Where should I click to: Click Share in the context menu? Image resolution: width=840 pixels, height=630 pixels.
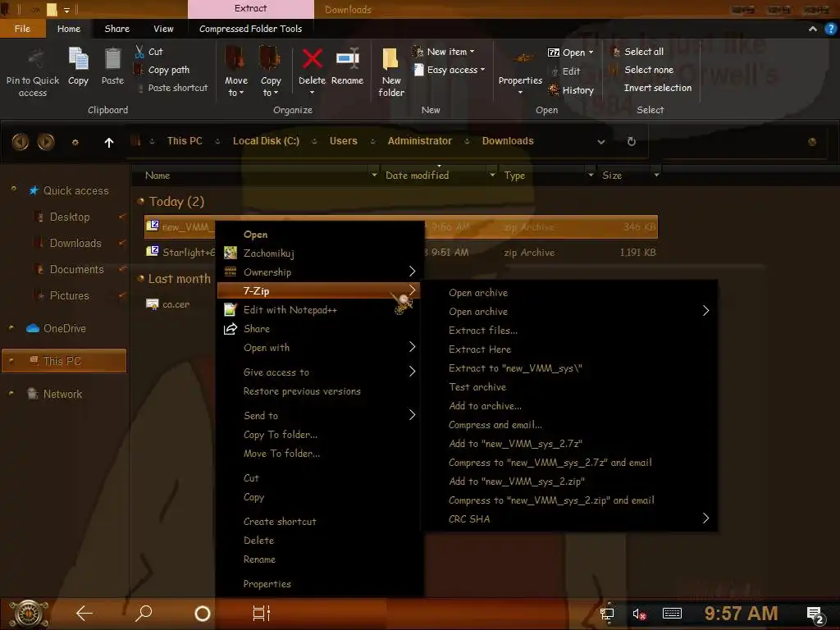click(320, 329)
